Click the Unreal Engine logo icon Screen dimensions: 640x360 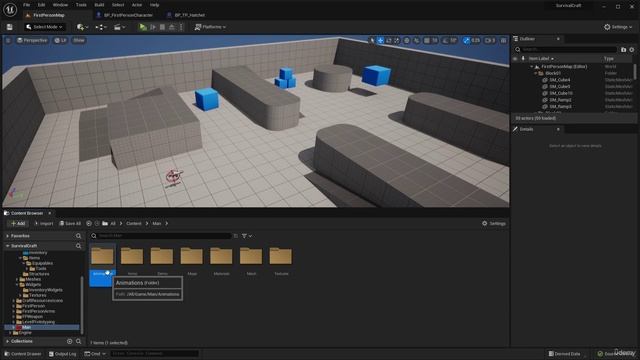coord(10,10)
